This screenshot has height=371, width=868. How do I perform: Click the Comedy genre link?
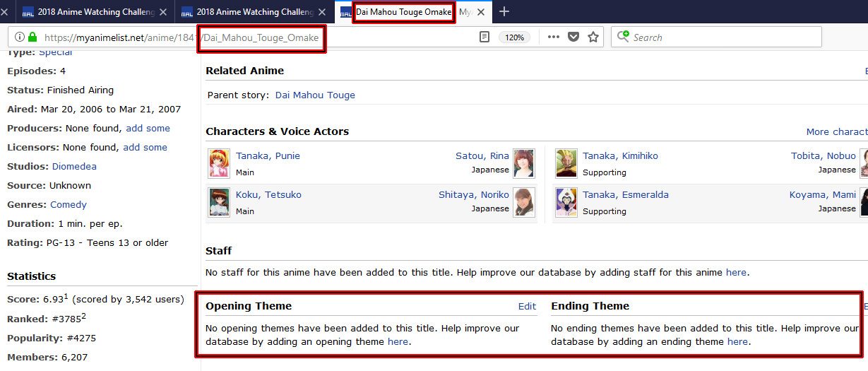coord(69,204)
